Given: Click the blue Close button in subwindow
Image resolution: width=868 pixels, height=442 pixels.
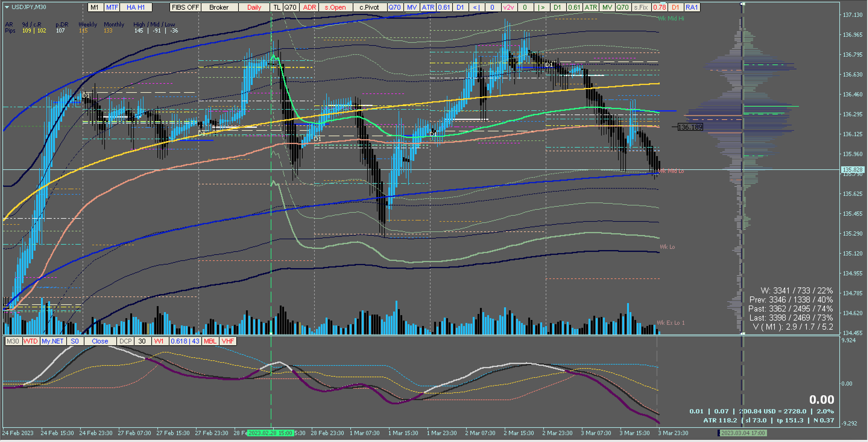Looking at the screenshot, I should [100, 341].
